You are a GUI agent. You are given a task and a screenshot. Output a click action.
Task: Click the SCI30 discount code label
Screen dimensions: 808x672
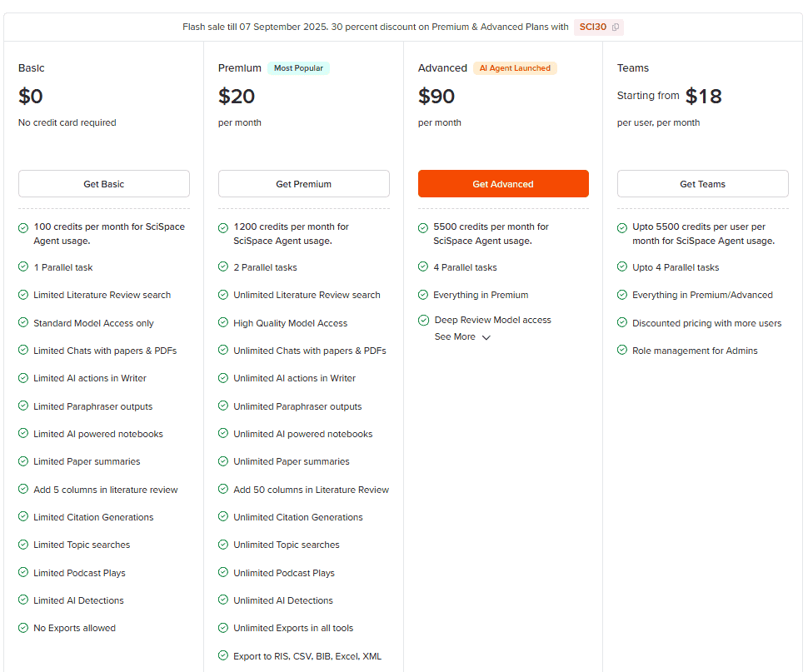point(593,27)
